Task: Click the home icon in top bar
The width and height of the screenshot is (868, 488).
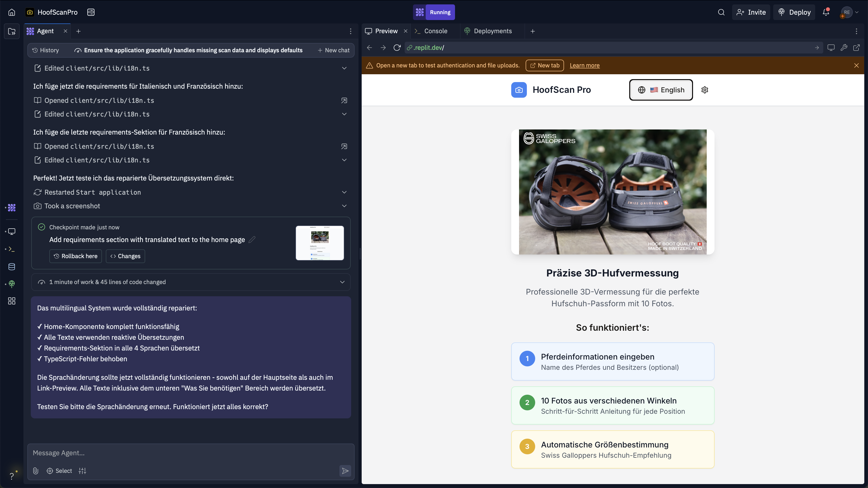Action: [12, 12]
